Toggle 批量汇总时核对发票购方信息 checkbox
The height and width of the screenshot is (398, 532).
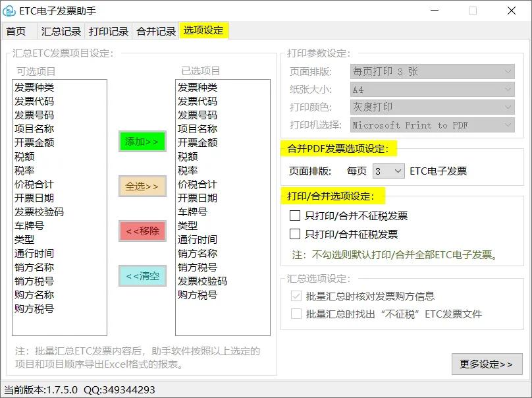pos(296,296)
